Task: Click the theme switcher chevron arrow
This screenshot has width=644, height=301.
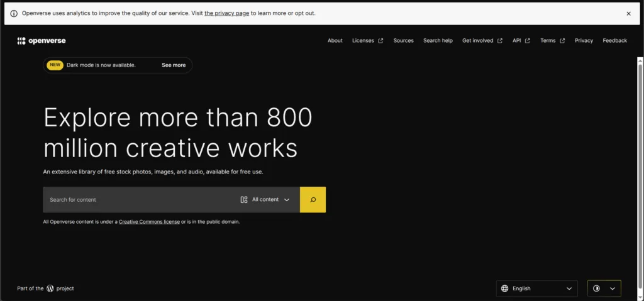Action: coord(613,288)
